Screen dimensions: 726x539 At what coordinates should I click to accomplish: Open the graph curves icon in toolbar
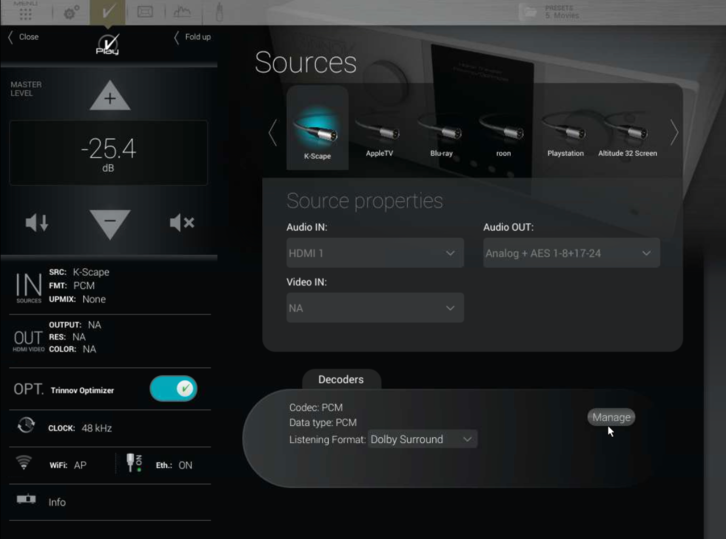pos(182,12)
